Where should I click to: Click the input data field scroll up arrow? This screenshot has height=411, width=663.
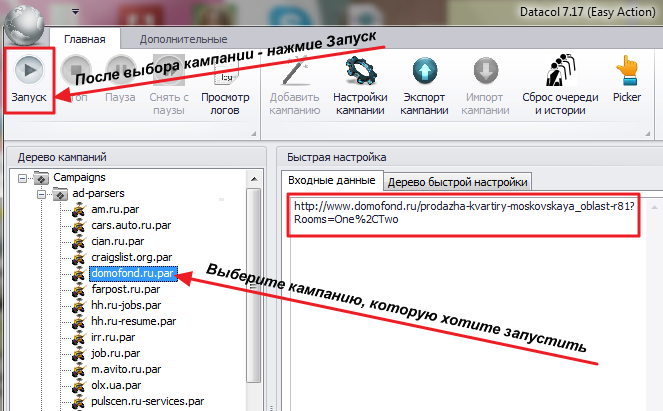coord(654,207)
